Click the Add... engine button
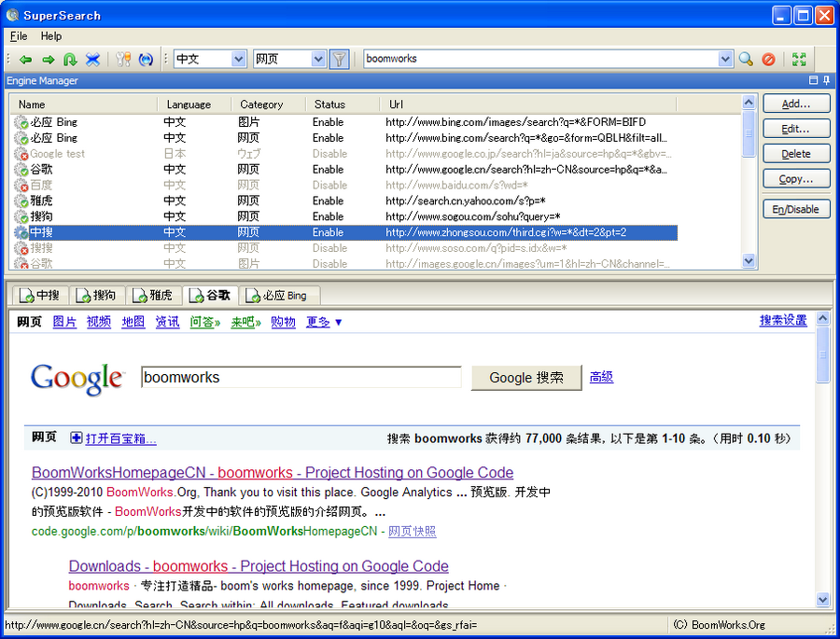Image resolution: width=840 pixels, height=639 pixels. coord(796,104)
